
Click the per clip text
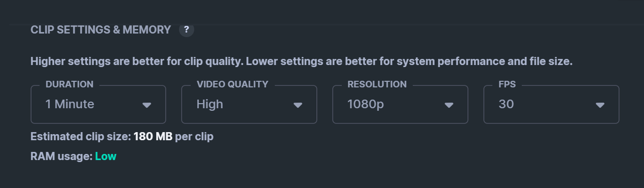click(194, 137)
